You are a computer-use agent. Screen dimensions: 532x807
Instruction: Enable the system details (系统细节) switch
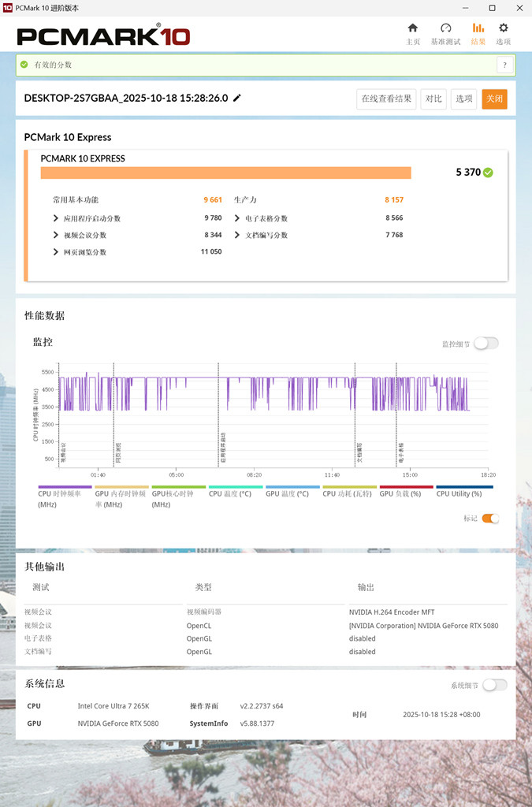pos(494,686)
